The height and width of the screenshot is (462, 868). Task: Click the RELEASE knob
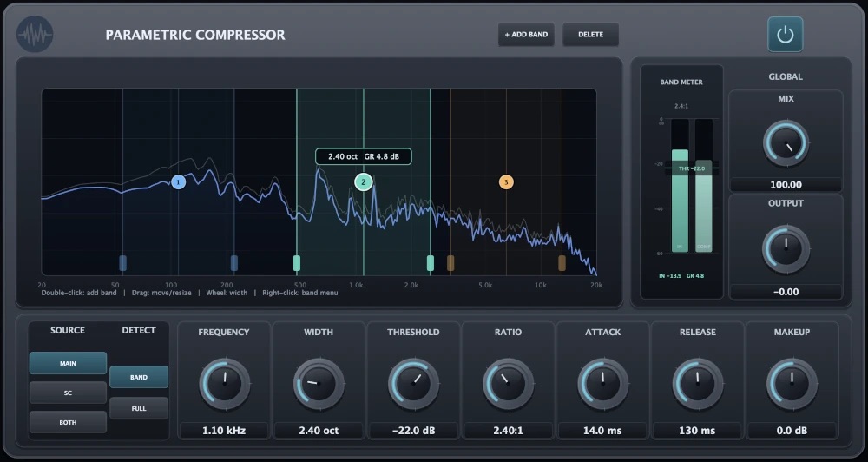(698, 383)
